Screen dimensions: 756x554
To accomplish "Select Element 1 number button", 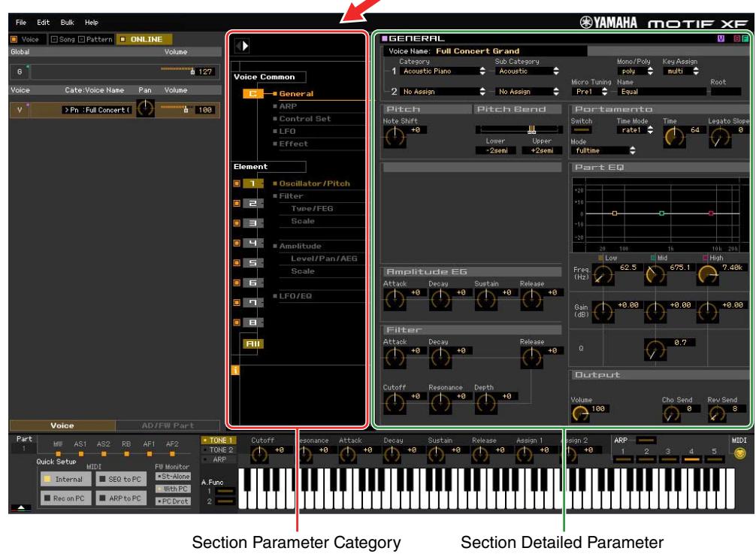I will [253, 183].
